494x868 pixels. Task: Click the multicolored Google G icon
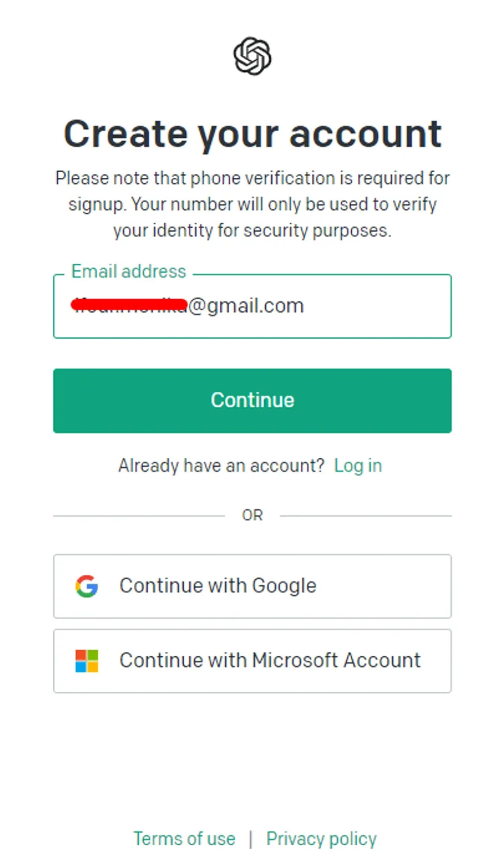(86, 586)
